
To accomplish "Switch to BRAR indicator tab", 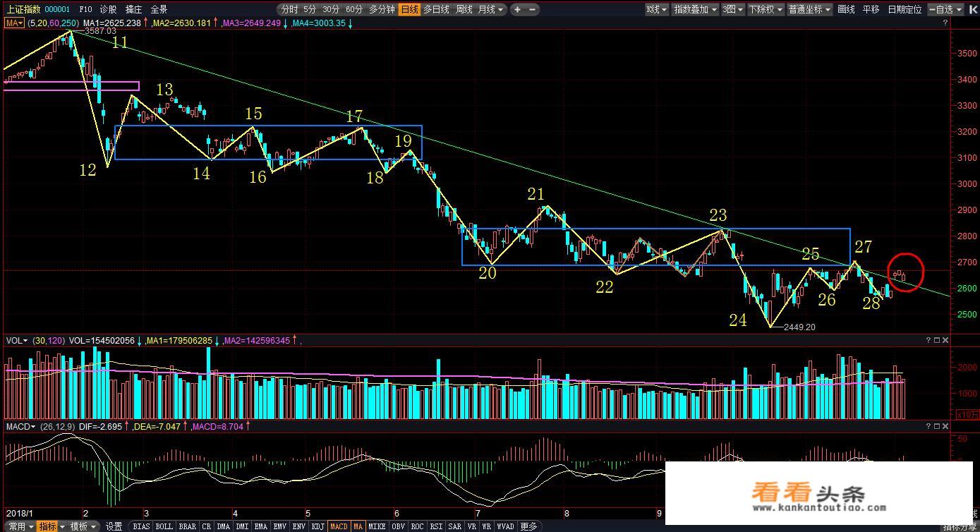I will [x=188, y=526].
